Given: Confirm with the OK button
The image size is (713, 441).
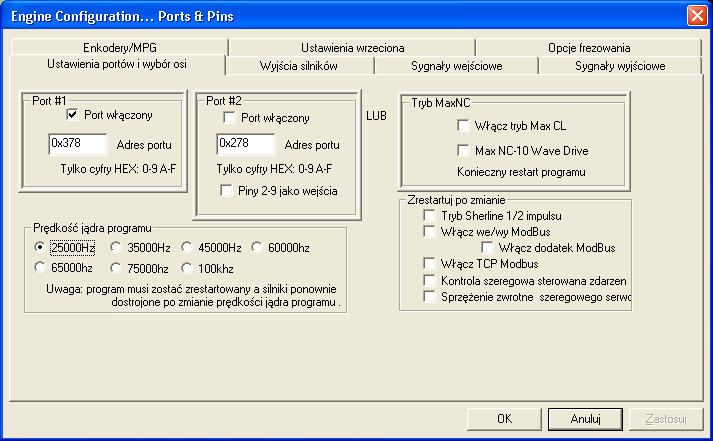Looking at the screenshot, I should click(x=504, y=419).
